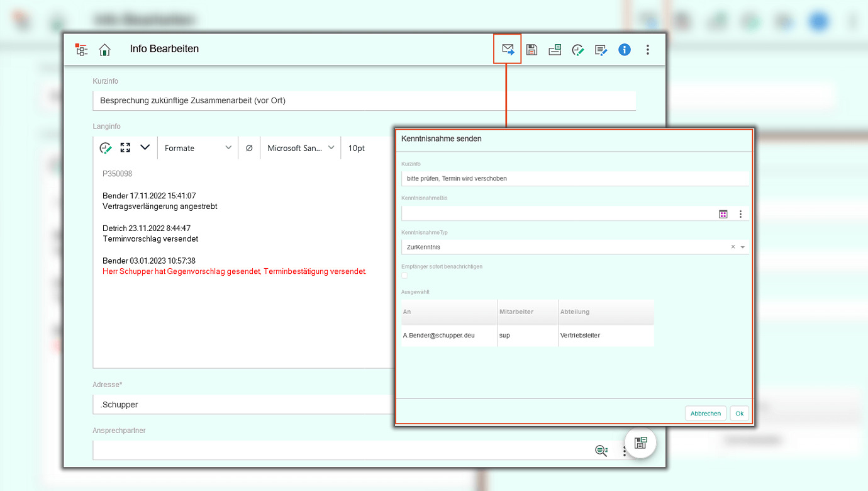Insert timestamp using clock-pen icon in Langinfo toolbar
This screenshot has width=868, height=491.
click(106, 148)
